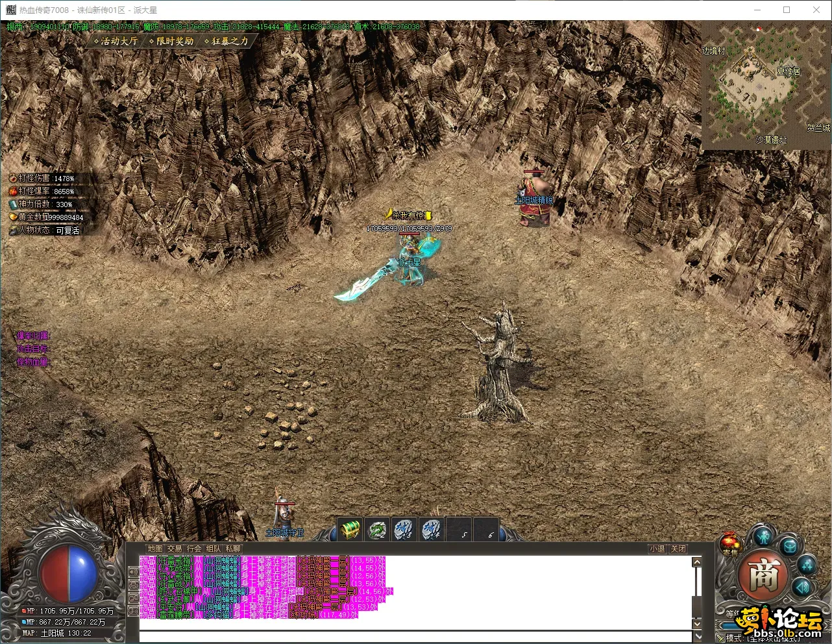832x644 pixels.
Task: Open the 商 shop button
Action: pos(762,575)
